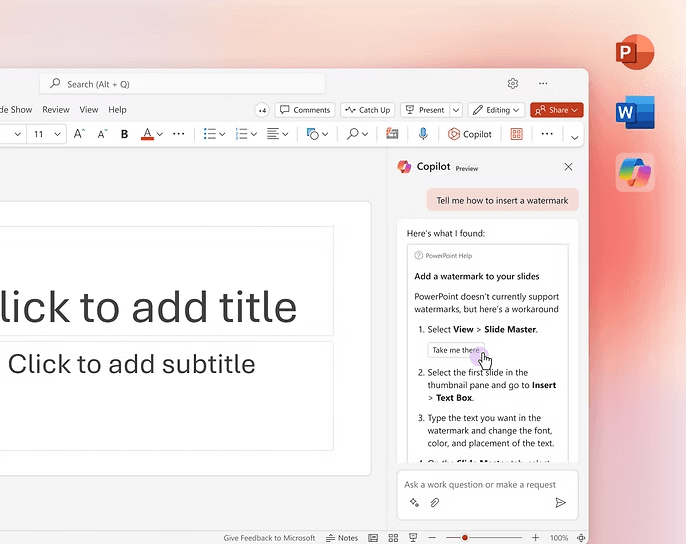The width and height of the screenshot is (686, 544).
Task: Click the Share button
Action: click(556, 110)
